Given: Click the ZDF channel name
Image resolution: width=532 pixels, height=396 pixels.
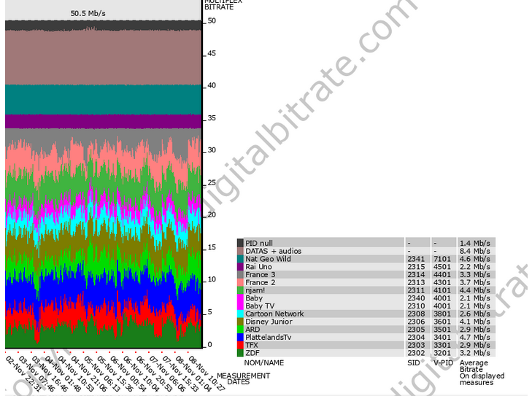Looking at the screenshot, I should (252, 353).
